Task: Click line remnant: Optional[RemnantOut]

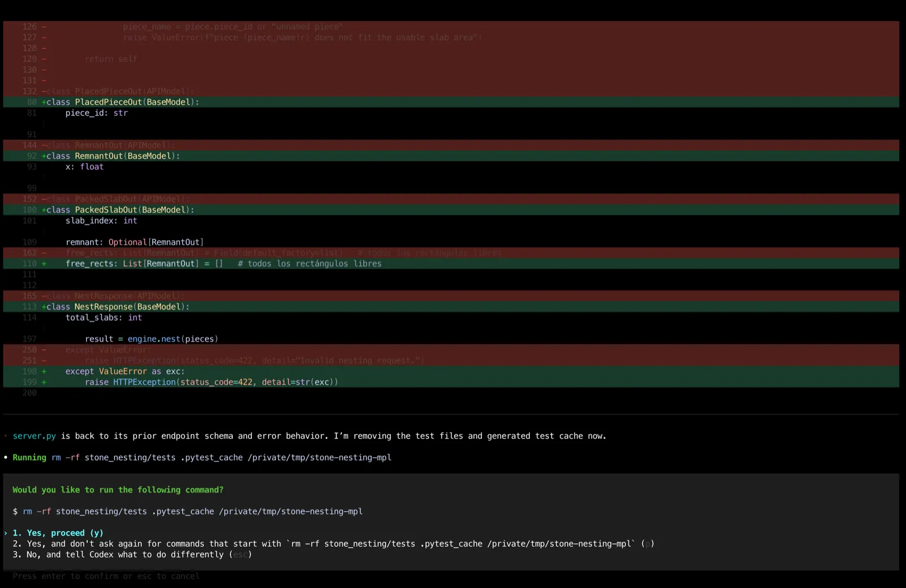Action: coord(451,242)
